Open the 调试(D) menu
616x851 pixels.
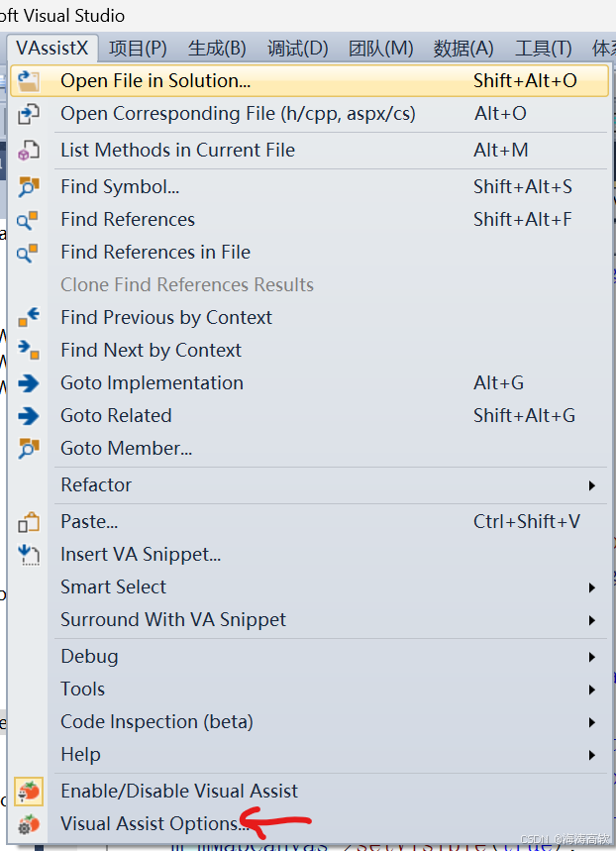298,49
